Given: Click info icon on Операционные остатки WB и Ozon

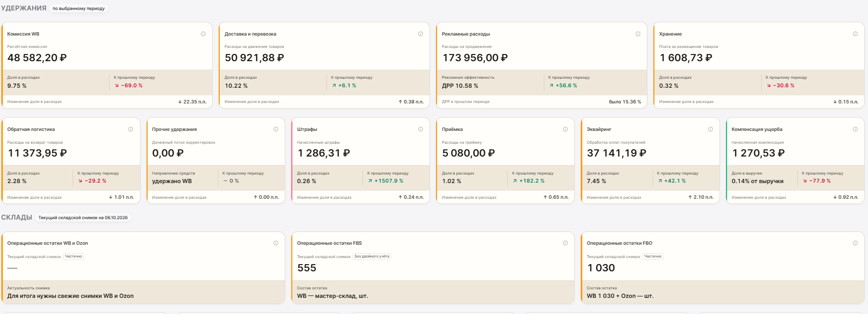Looking at the screenshot, I should click(x=276, y=243).
